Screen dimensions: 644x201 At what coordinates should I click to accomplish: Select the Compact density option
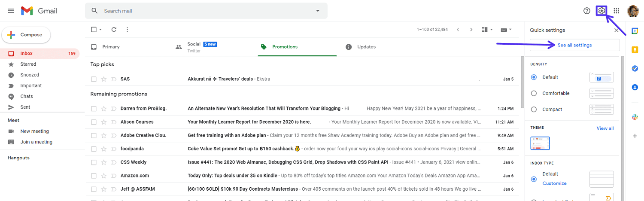534,110
